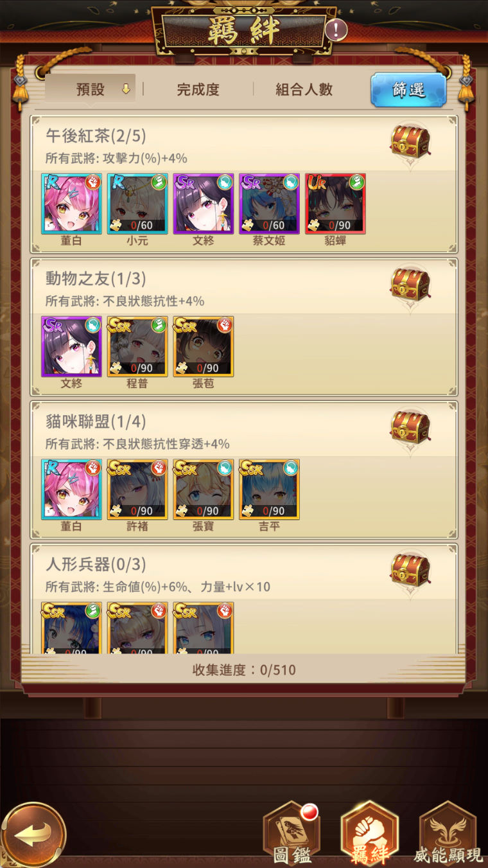This screenshot has width=488, height=868.
Task: Open the 人形兵器 treasure chest reward
Action: point(410,570)
